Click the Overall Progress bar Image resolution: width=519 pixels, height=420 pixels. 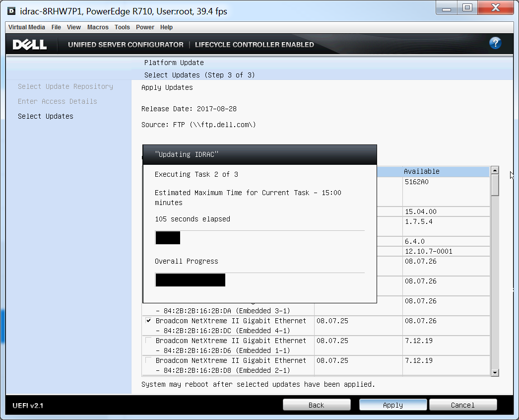click(259, 280)
